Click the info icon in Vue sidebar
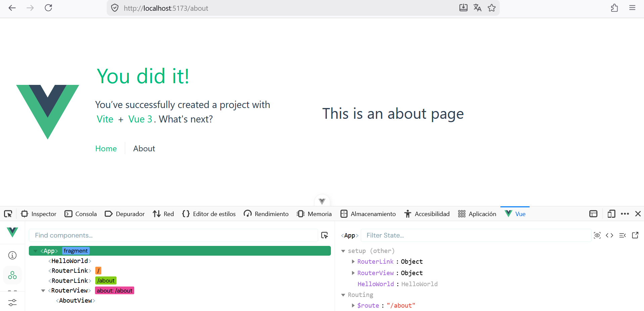The width and height of the screenshot is (644, 311). (12, 255)
